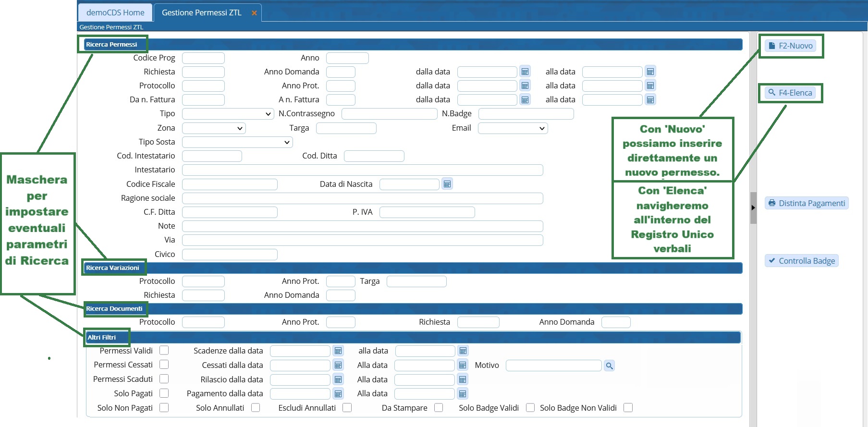Click the F2-Nuovo button
This screenshot has height=427, width=868.
(x=791, y=46)
